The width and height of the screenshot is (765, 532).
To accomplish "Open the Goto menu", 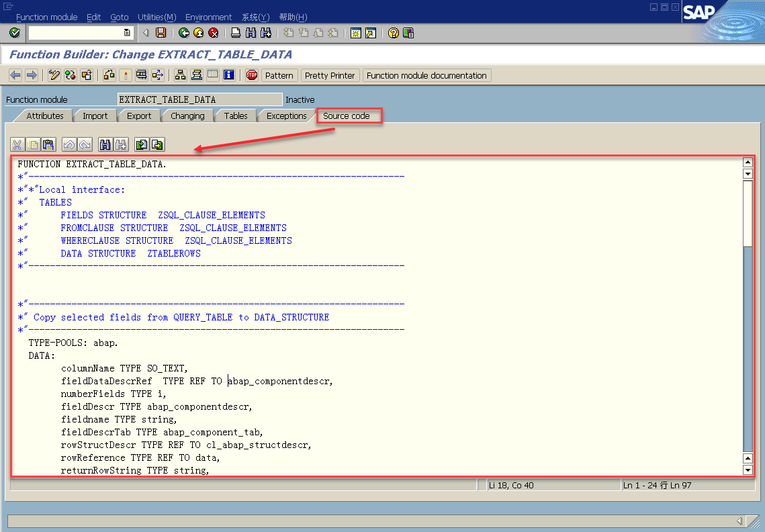I will pyautogui.click(x=119, y=17).
